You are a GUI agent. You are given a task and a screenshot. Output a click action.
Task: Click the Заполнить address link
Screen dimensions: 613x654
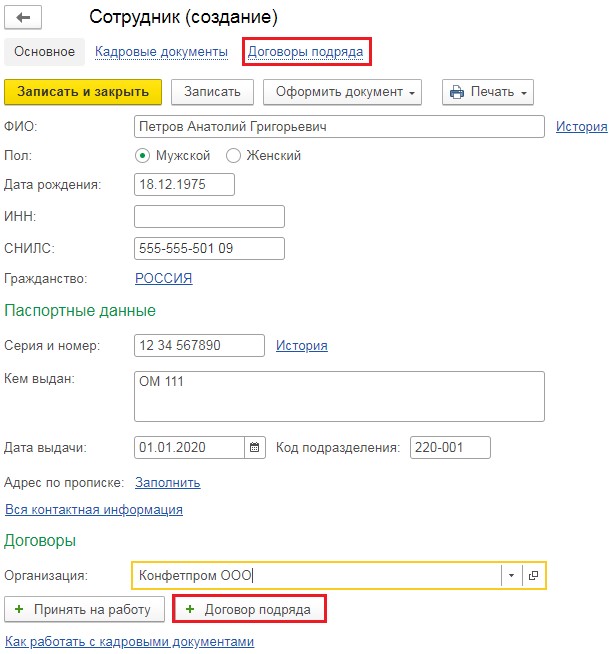tap(167, 482)
